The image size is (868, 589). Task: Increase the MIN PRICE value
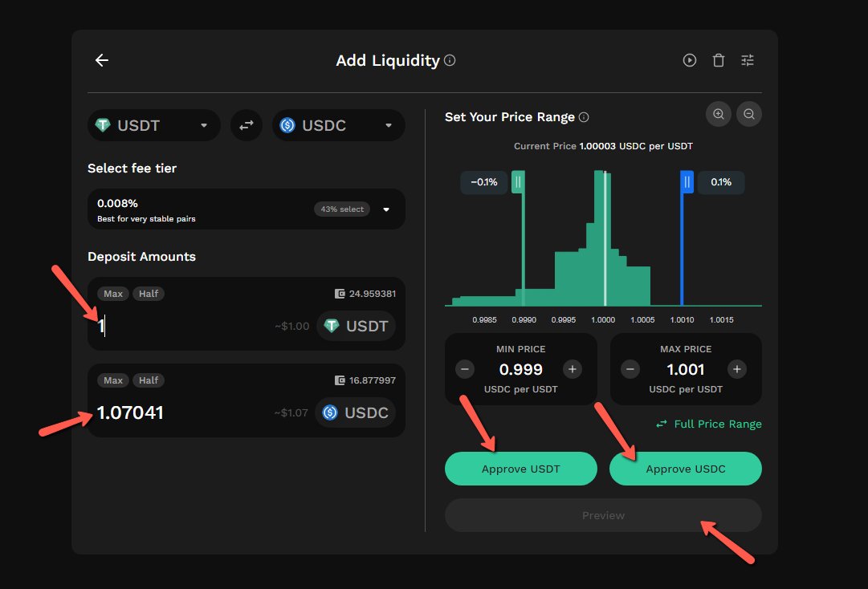pos(573,369)
